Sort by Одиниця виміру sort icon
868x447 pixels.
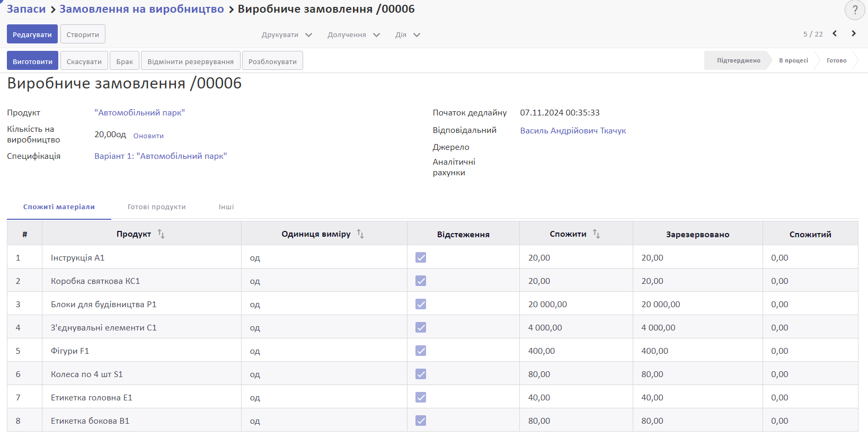pyautogui.click(x=360, y=234)
